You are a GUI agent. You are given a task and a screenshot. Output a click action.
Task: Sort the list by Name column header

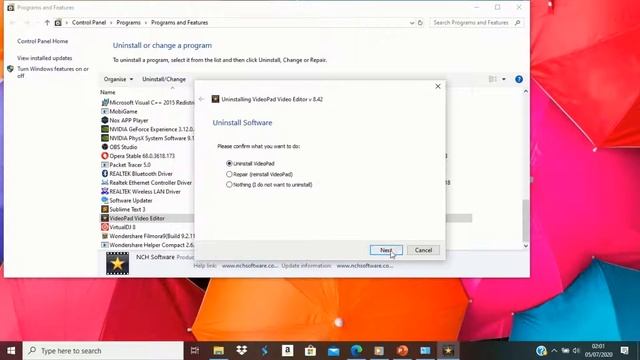tap(108, 92)
